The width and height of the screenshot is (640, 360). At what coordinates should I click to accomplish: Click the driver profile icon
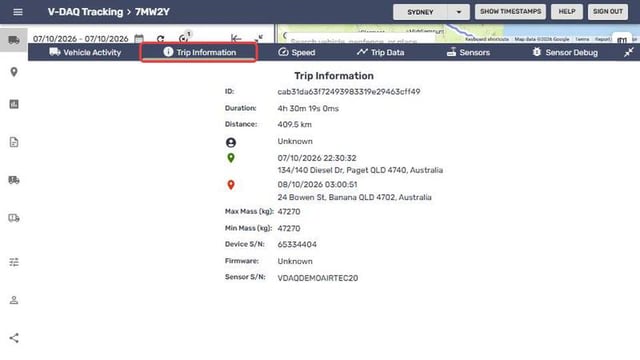tap(231, 142)
